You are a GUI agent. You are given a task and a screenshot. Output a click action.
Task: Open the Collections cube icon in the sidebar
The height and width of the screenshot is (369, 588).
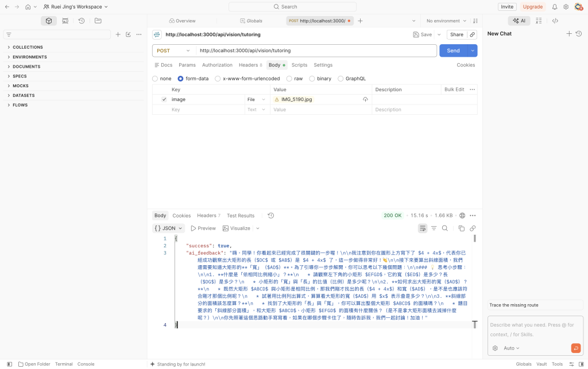(49, 21)
